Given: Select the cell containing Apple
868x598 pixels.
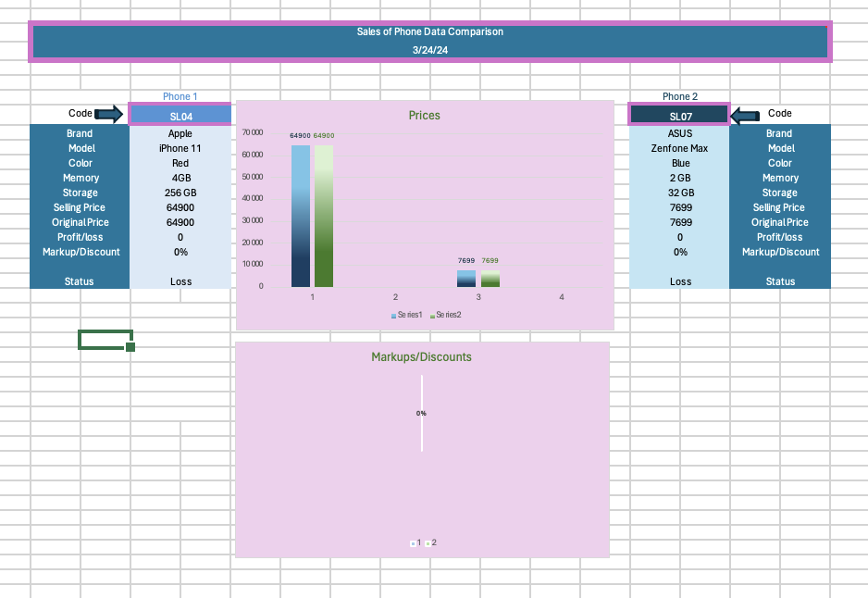Looking at the screenshot, I should [x=180, y=133].
